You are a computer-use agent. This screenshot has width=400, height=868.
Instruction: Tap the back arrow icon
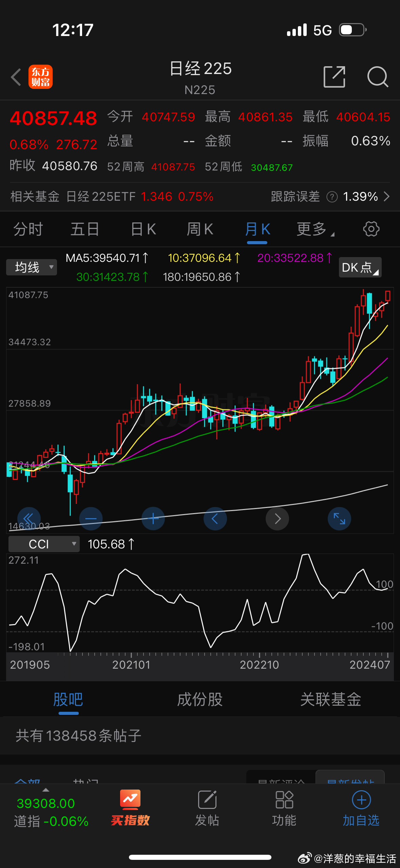(16, 77)
